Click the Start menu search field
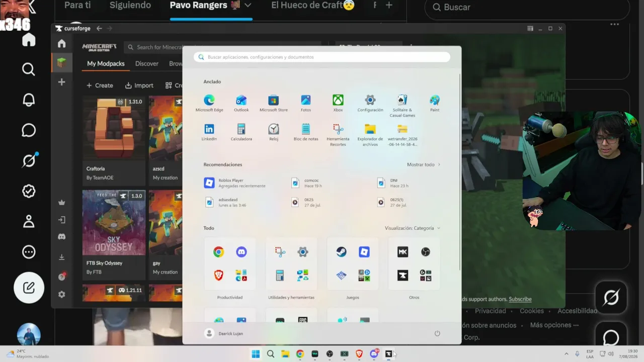Screen dimensions: 644x362 pos(322,57)
